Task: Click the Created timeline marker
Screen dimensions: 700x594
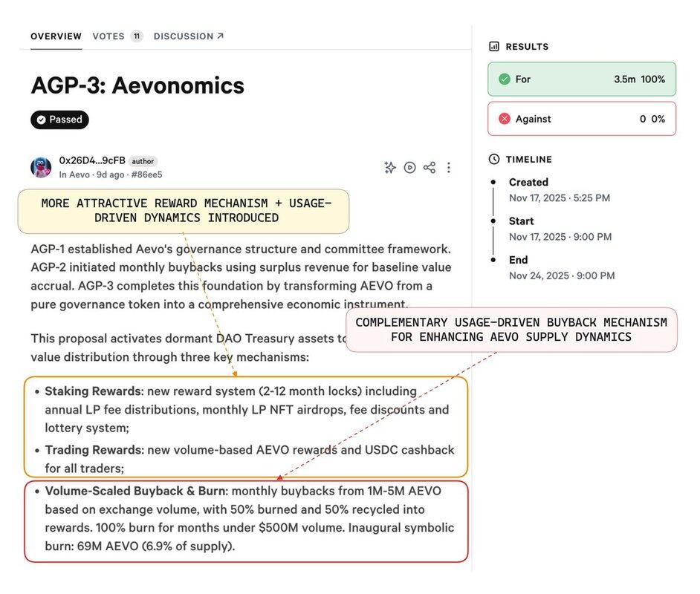Action: [493, 182]
